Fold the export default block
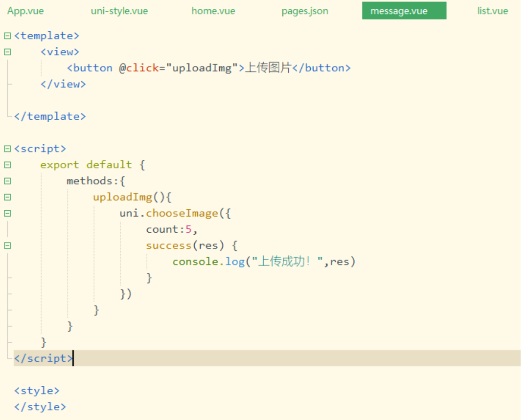Viewport: 527px width, 420px height. click(x=7, y=165)
